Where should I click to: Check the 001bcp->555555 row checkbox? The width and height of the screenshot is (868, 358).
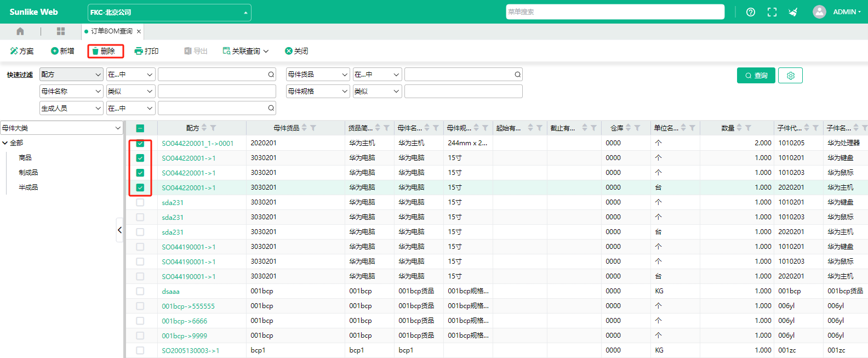coord(140,306)
